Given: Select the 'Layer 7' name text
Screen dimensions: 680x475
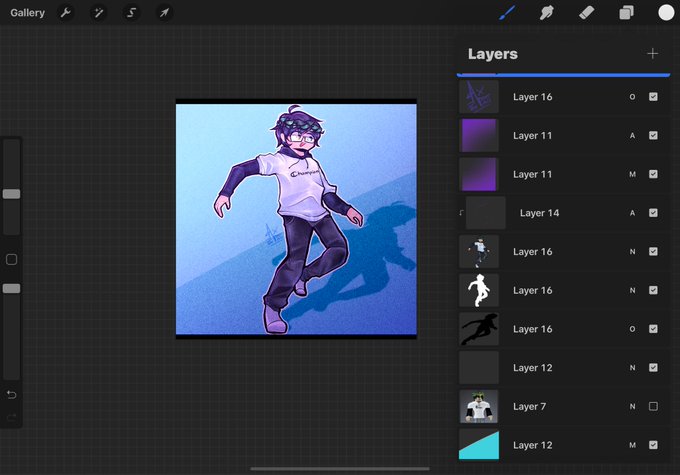Looking at the screenshot, I should click(529, 406).
